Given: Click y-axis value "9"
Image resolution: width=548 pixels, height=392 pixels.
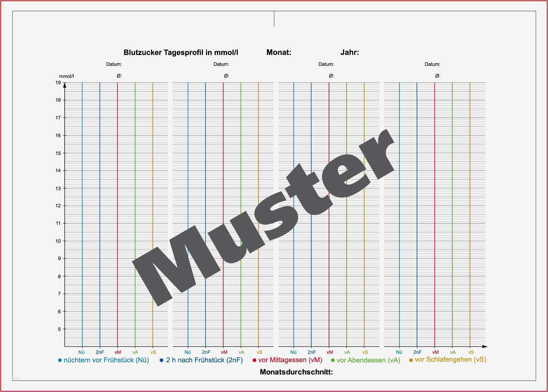Looking at the screenshot, I should (59, 258).
